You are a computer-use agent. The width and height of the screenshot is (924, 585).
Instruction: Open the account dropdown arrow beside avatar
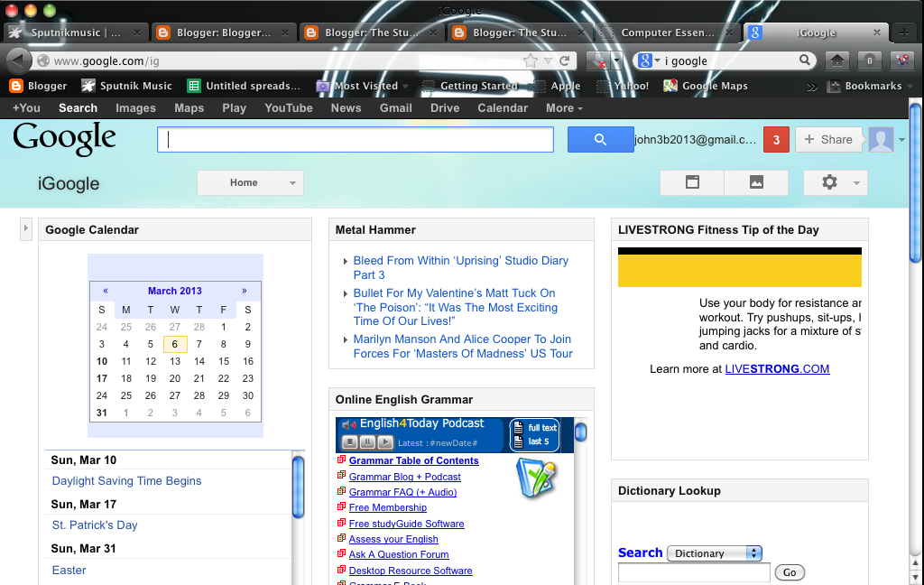pyautogui.click(x=901, y=140)
